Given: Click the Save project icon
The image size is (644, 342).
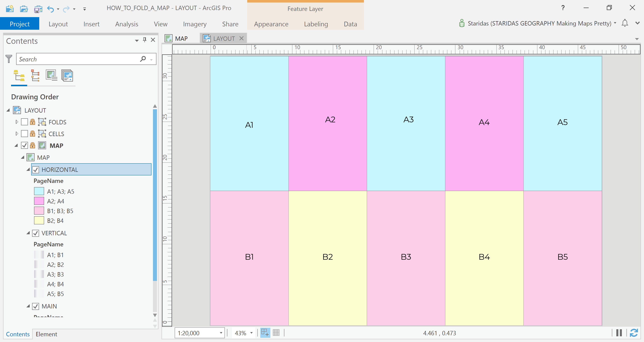Looking at the screenshot, I should coord(38,9).
